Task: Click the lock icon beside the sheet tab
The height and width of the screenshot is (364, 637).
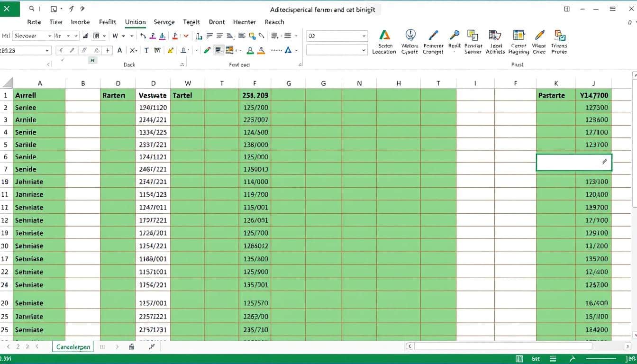Action: click(x=131, y=347)
